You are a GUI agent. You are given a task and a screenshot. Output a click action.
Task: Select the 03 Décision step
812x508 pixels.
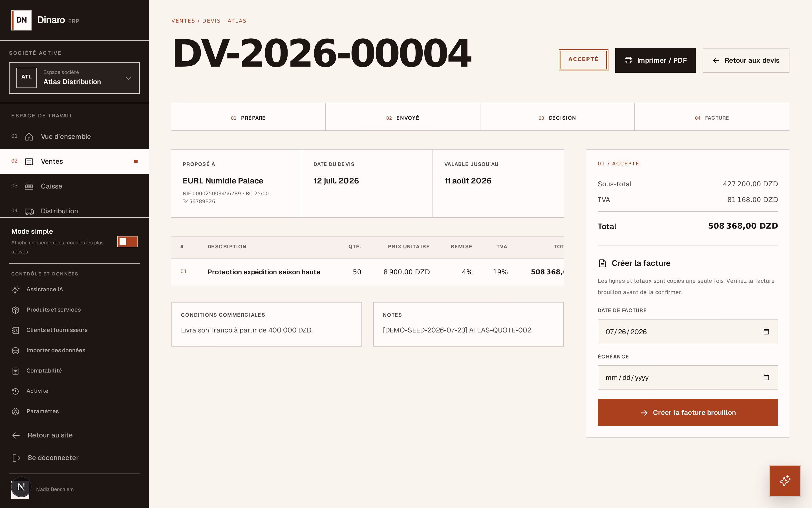(x=557, y=117)
